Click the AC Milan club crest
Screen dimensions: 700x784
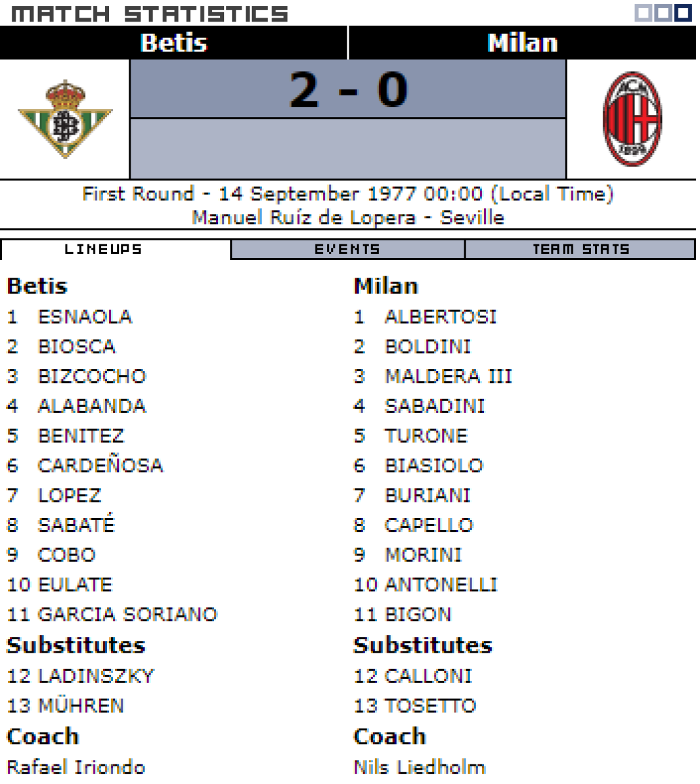pos(631,118)
